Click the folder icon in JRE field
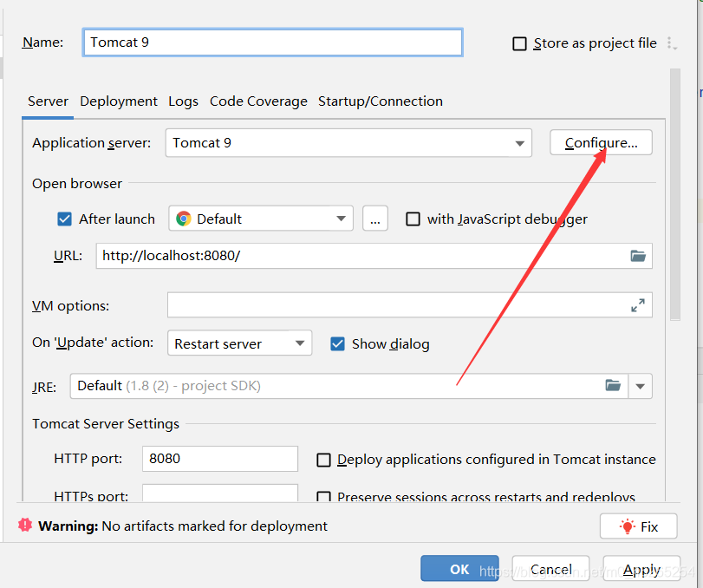The height and width of the screenshot is (588, 703). (613, 386)
